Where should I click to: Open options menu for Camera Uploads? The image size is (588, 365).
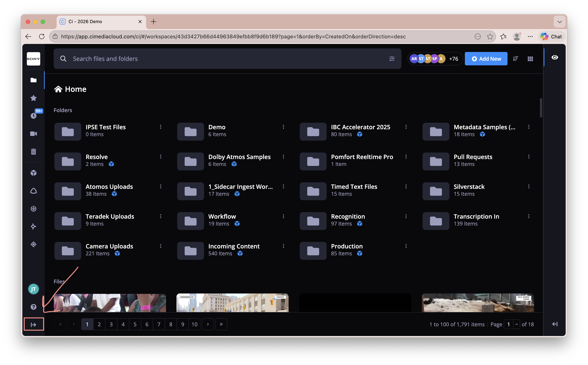[161, 246]
